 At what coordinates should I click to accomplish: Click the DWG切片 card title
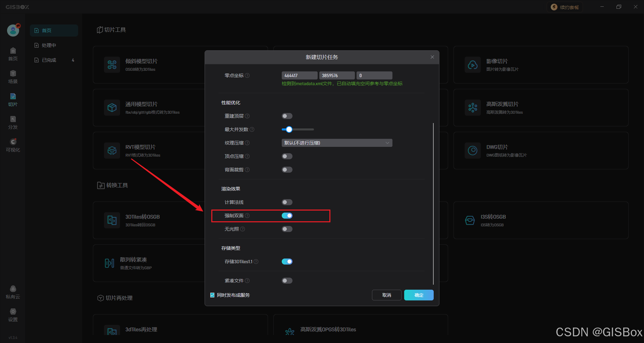click(x=497, y=147)
